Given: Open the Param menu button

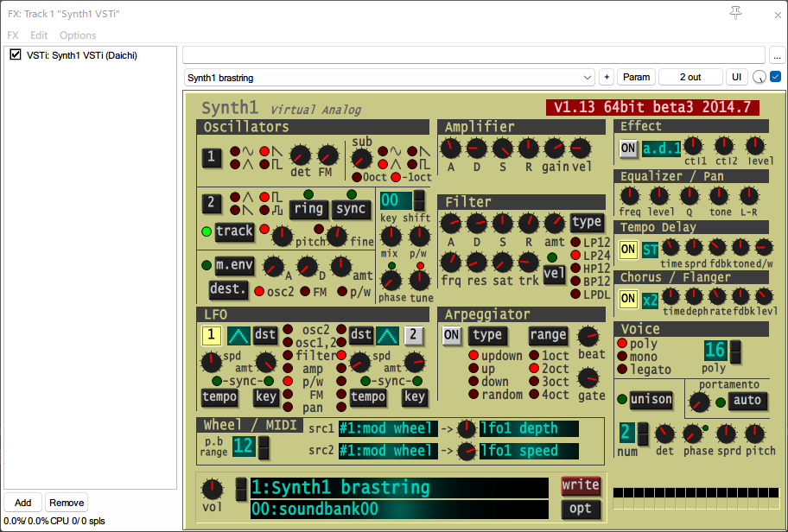Looking at the screenshot, I should (636, 78).
